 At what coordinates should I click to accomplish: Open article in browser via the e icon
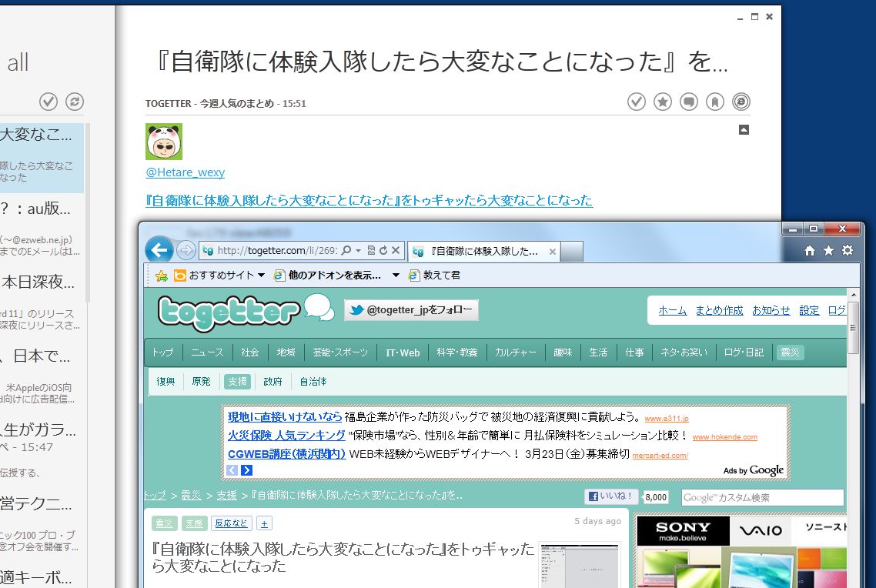pos(741,102)
